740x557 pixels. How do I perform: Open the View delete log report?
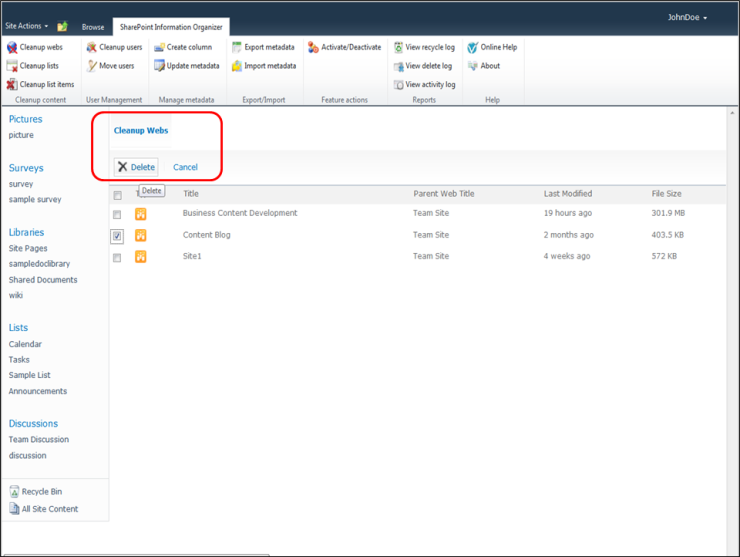[x=423, y=66]
